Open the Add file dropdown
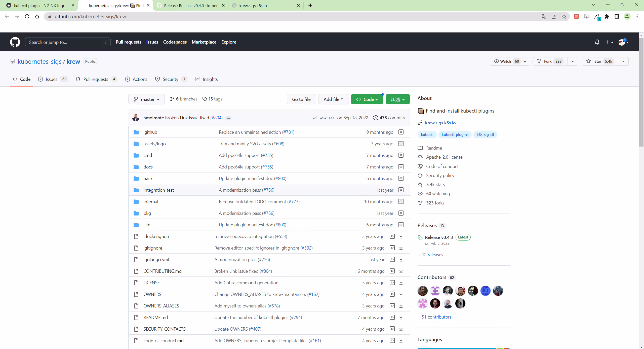This screenshot has width=644, height=349. pos(333,99)
